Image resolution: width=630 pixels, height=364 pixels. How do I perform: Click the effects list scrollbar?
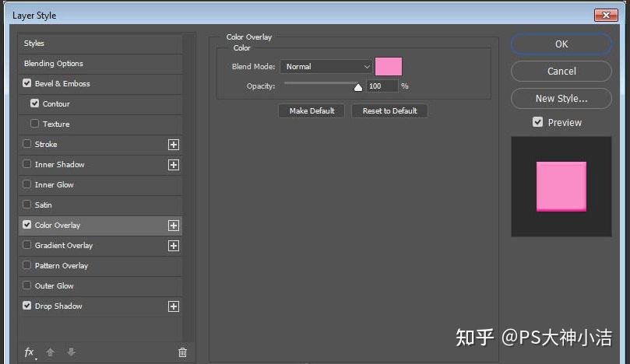188,187
